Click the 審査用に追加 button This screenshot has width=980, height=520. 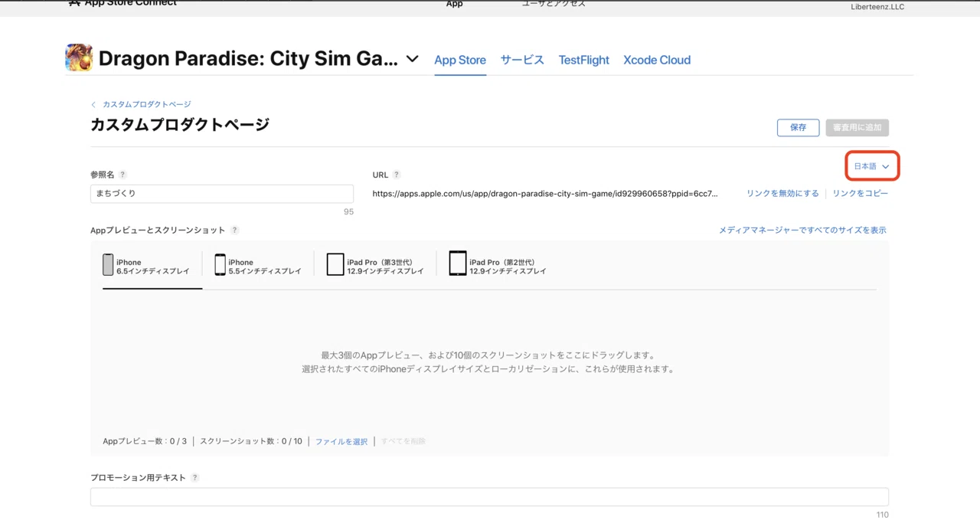pos(857,128)
